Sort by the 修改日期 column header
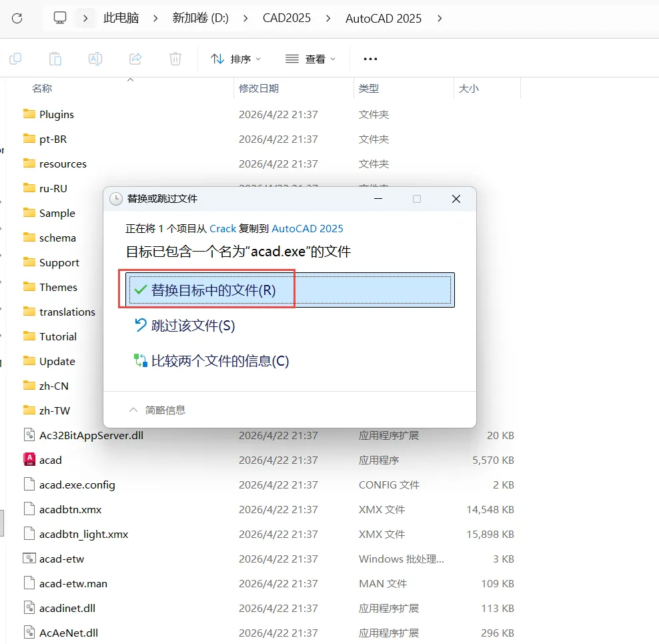Viewport: 659px width, 644px height. (x=259, y=88)
